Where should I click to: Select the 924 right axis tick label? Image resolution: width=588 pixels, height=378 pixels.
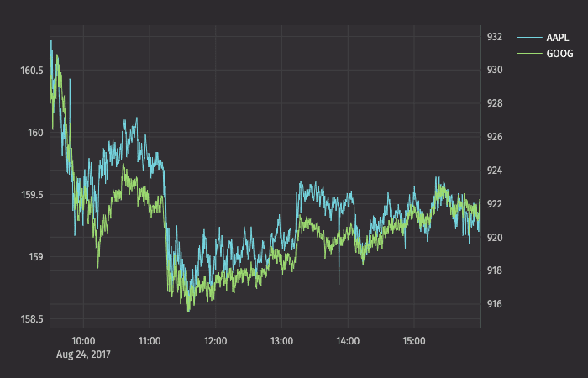pos(494,171)
